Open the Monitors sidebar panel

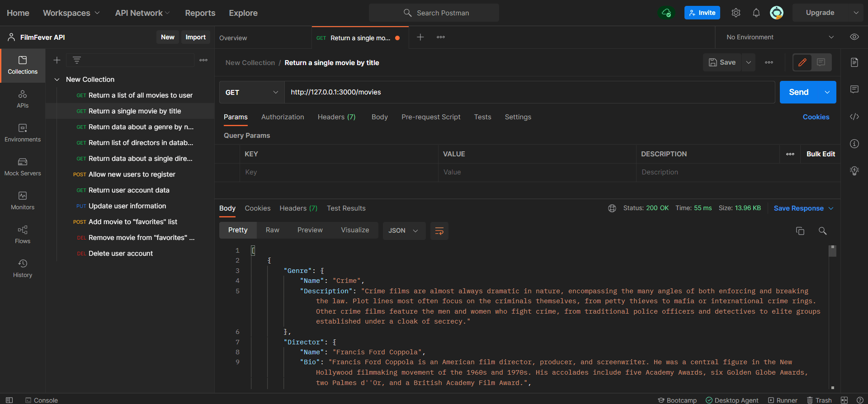click(x=23, y=201)
